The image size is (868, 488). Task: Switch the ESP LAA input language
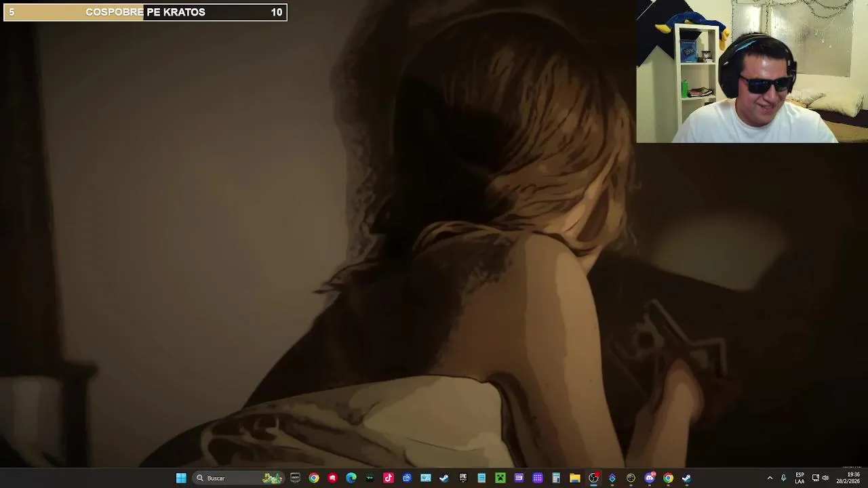[x=800, y=478]
